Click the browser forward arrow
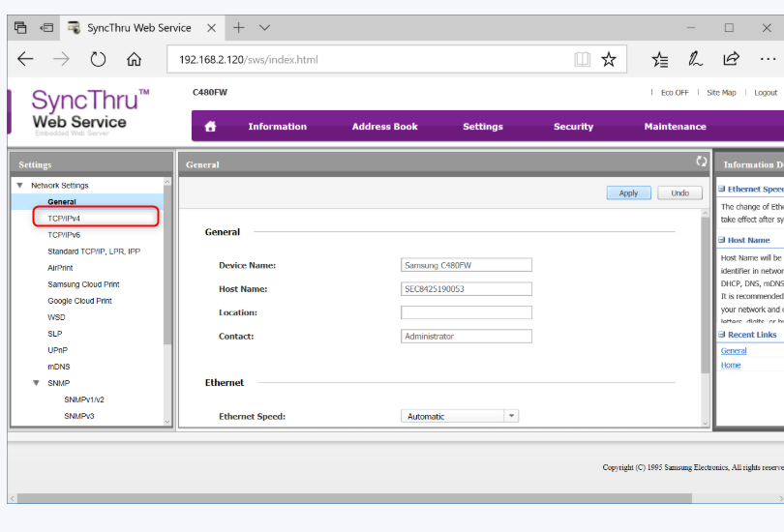Image resolution: width=784 pixels, height=532 pixels. (61, 59)
